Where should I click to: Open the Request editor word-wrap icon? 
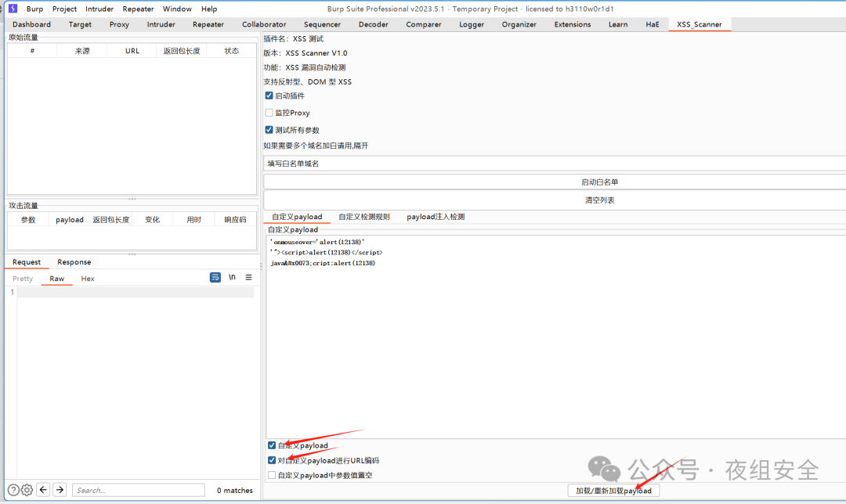point(215,278)
